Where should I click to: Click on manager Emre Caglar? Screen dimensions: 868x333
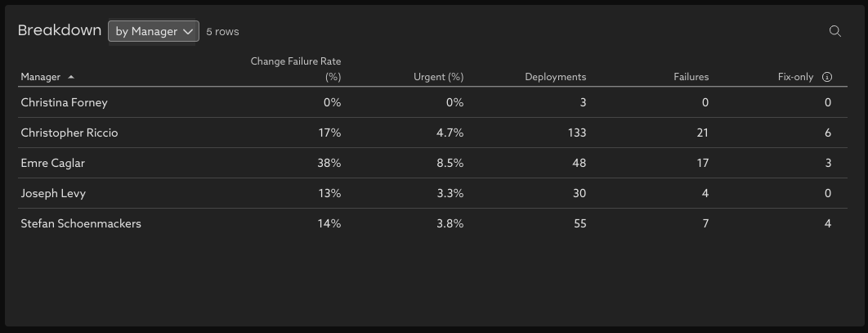point(52,163)
